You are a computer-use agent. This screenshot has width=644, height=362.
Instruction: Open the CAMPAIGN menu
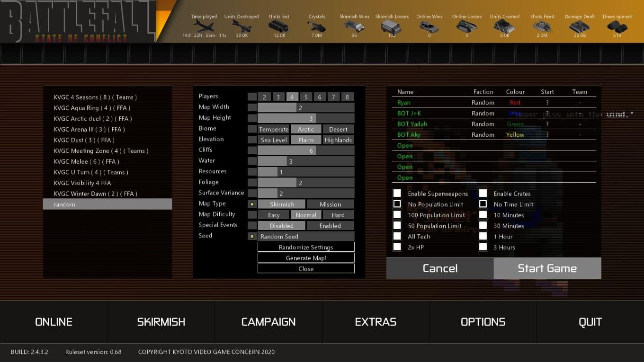coord(268,322)
